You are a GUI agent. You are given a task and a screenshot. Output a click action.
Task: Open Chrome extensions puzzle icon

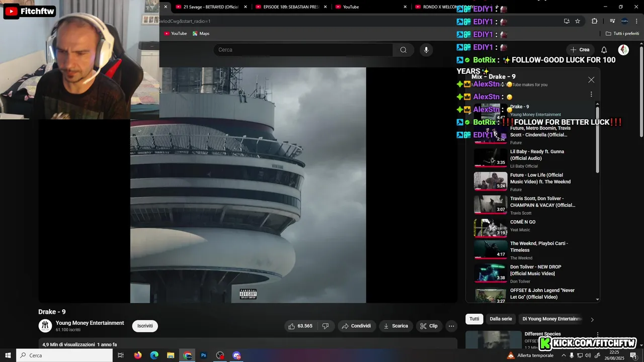tap(594, 21)
